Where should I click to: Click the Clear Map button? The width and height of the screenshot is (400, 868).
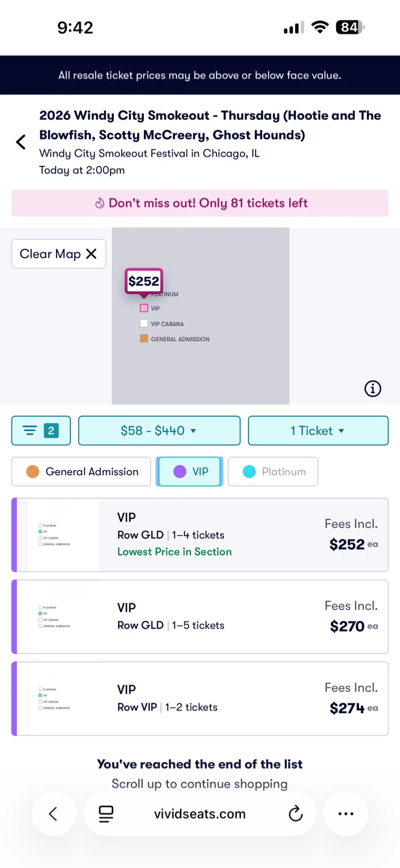click(x=58, y=254)
